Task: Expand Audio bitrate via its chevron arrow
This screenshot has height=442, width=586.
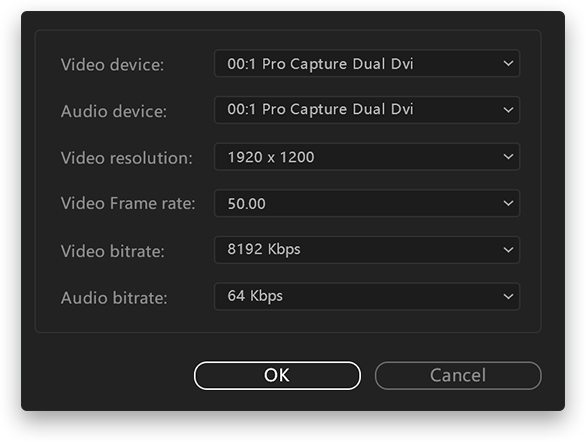Action: (x=508, y=296)
